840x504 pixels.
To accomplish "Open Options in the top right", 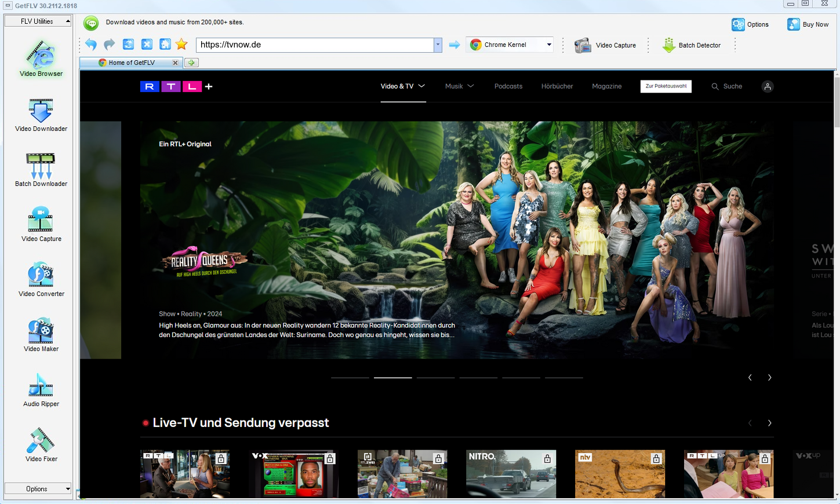I will (x=750, y=24).
